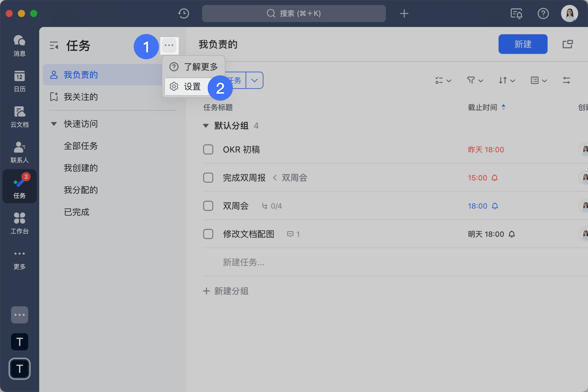Collapse the 快速访问 section
588x392 pixels.
pyautogui.click(x=54, y=124)
